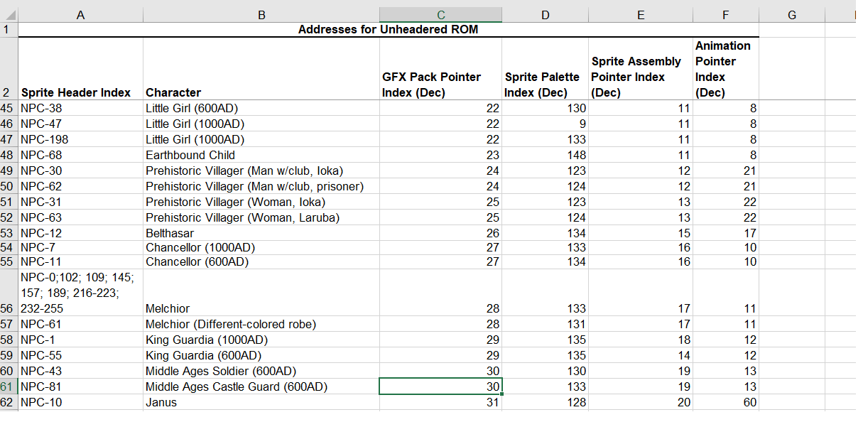Select row 45 header
Screen dimensions: 868x422
(x=9, y=108)
